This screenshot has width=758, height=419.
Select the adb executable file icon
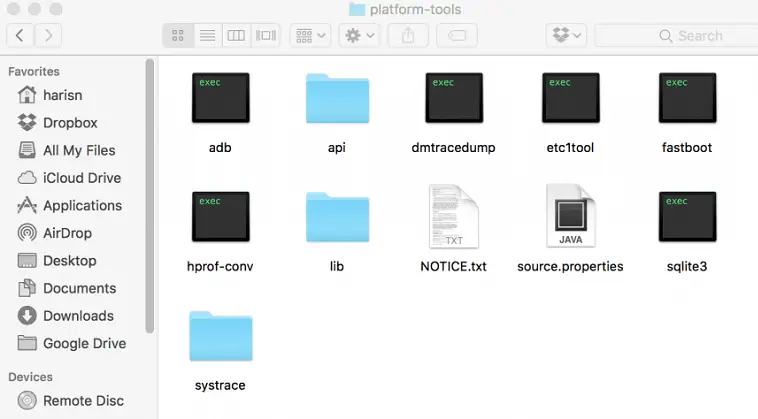pos(220,98)
